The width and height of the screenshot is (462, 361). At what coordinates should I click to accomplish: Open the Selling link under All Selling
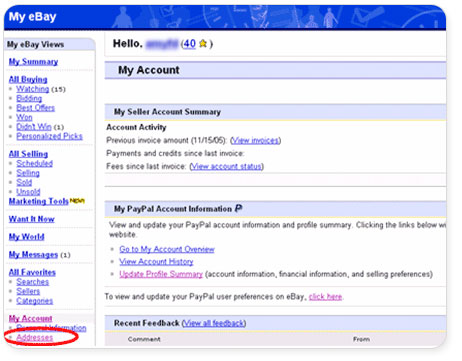[x=28, y=173]
